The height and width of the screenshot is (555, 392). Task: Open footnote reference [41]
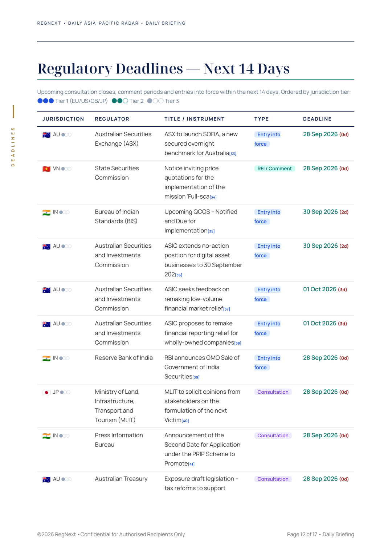(191, 464)
